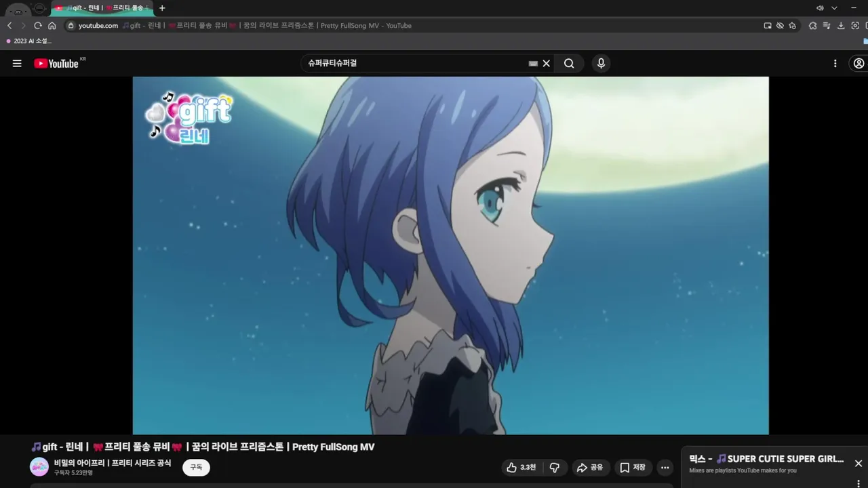Viewport: 868px width, 488px height.
Task: Take a screen capture with capture icon
Action: point(855,26)
